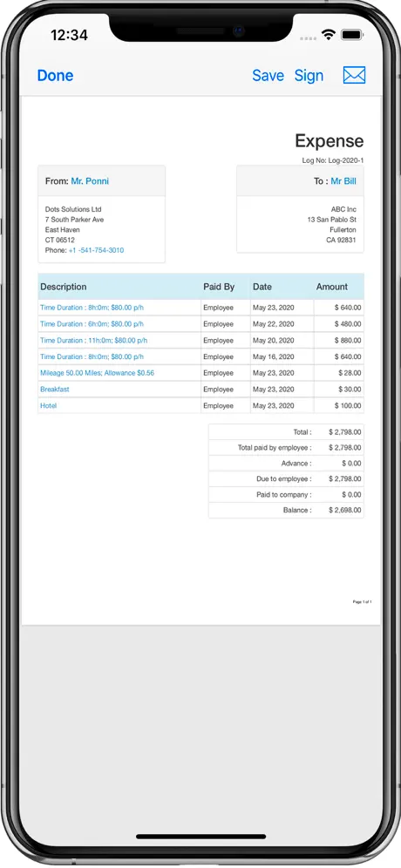The image size is (401, 868).
Task: Tap the home indicator bar
Action: coord(201,837)
